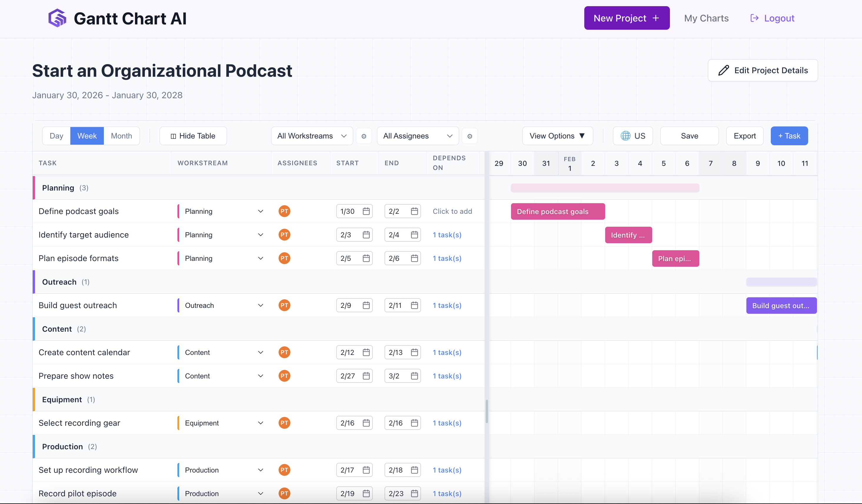Click the Gantt Chart AI logo icon
The image size is (862, 504).
[x=57, y=18]
